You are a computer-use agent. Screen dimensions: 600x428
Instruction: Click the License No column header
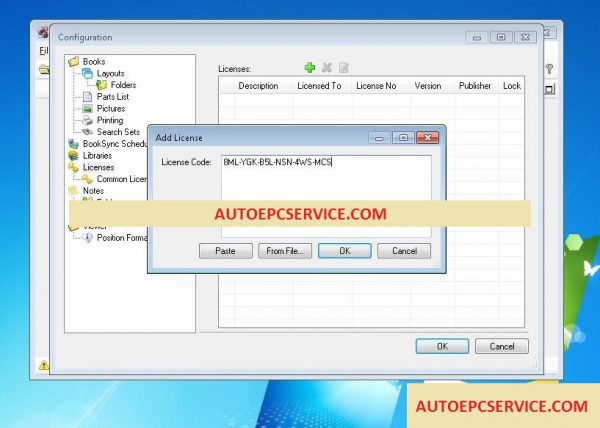pyautogui.click(x=376, y=86)
